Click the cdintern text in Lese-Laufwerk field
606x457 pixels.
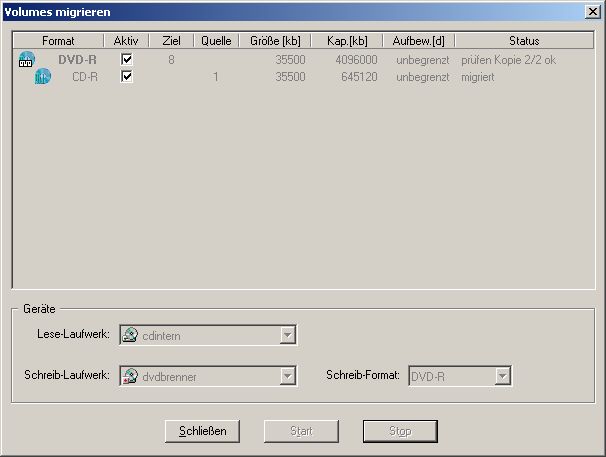click(x=161, y=336)
